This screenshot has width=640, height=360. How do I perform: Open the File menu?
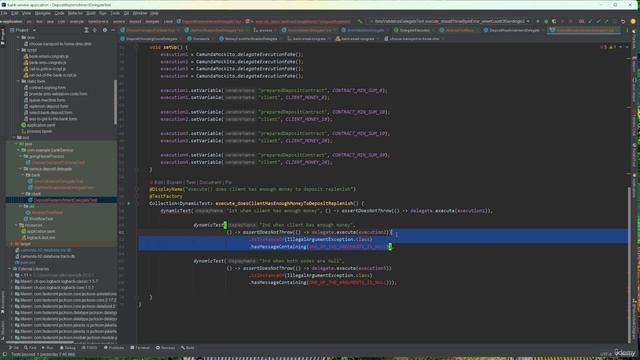click(x=4, y=13)
